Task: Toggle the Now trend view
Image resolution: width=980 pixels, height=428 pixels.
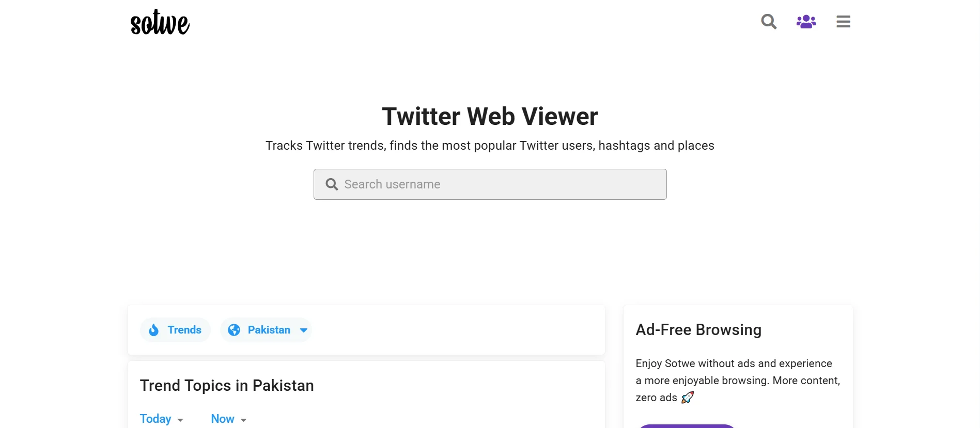Action: [222, 419]
